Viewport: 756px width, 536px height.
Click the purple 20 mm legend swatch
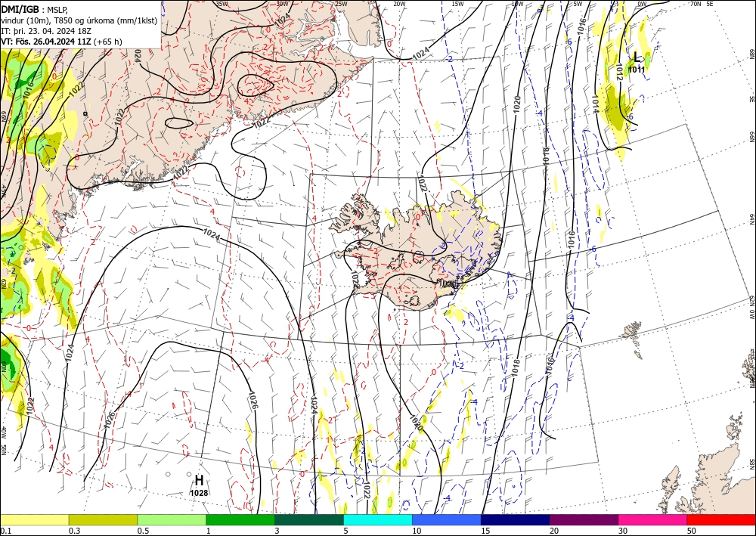coord(584,519)
